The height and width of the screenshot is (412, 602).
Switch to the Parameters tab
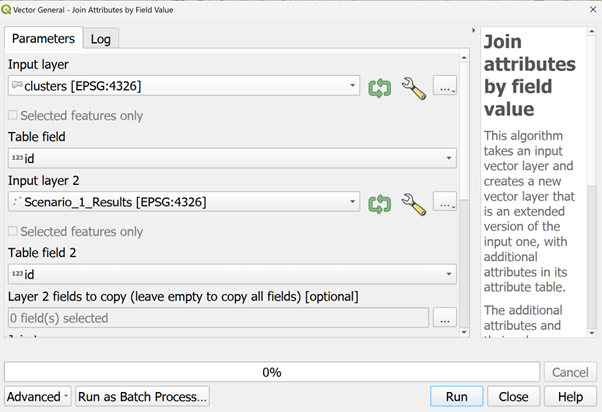pyautogui.click(x=43, y=38)
